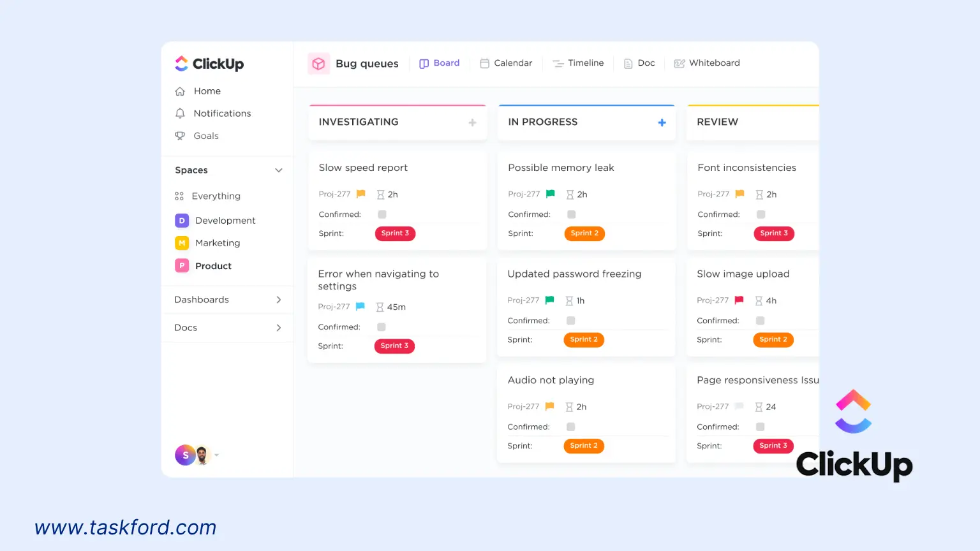
Task: Open the user avatar dropdown arrow
Action: (216, 455)
